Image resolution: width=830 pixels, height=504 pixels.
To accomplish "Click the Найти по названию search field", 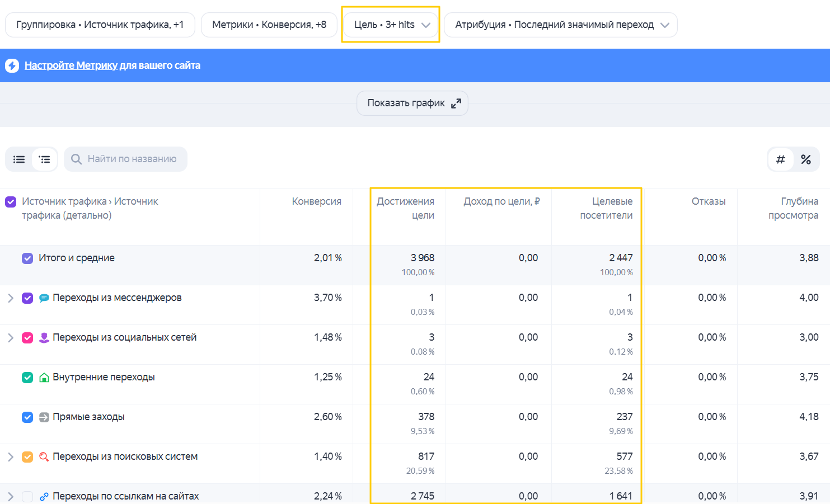I will coord(125,159).
